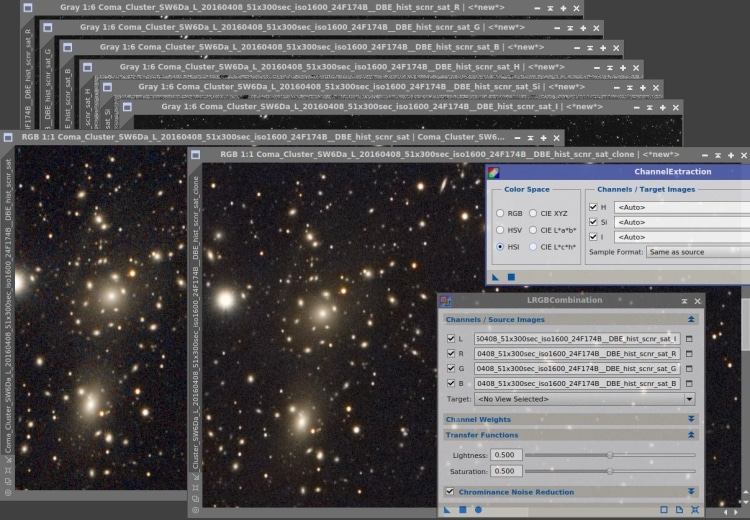Open the window menu icon of the sat_Si window
This screenshot has width=750, height=520.
tap(107, 87)
